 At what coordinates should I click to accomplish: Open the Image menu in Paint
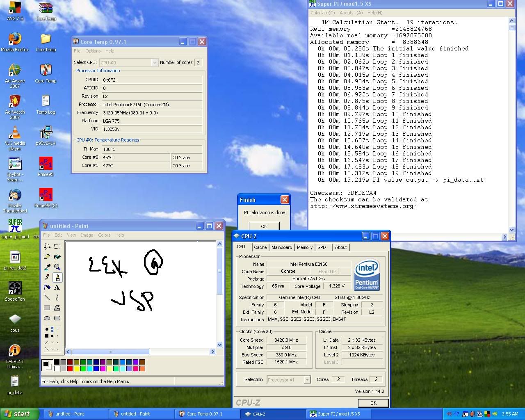pyautogui.click(x=87, y=235)
